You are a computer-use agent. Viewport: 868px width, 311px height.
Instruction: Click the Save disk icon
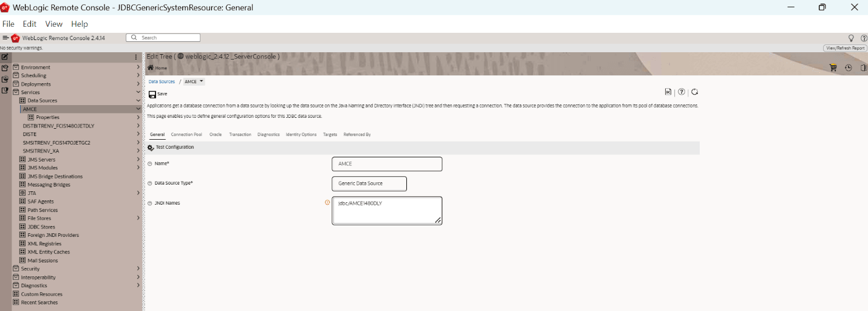152,94
